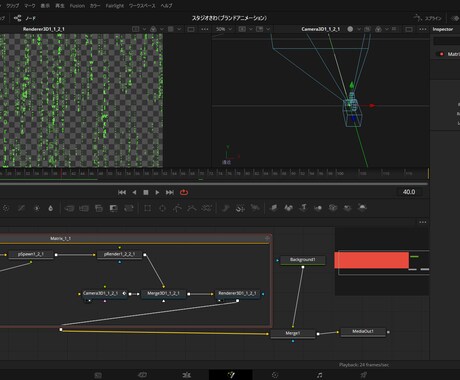
Task: Switch to the Fairlight page music icon
Action: (x=320, y=375)
